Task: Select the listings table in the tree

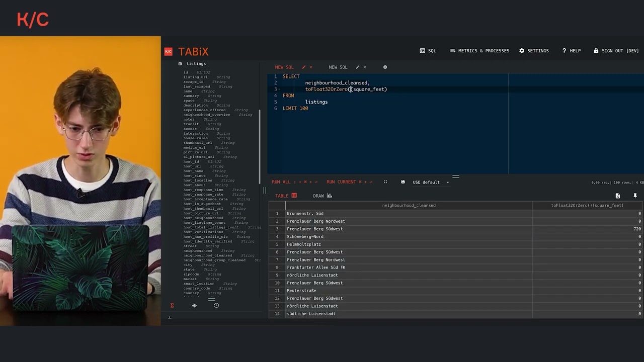Action: 196,64
